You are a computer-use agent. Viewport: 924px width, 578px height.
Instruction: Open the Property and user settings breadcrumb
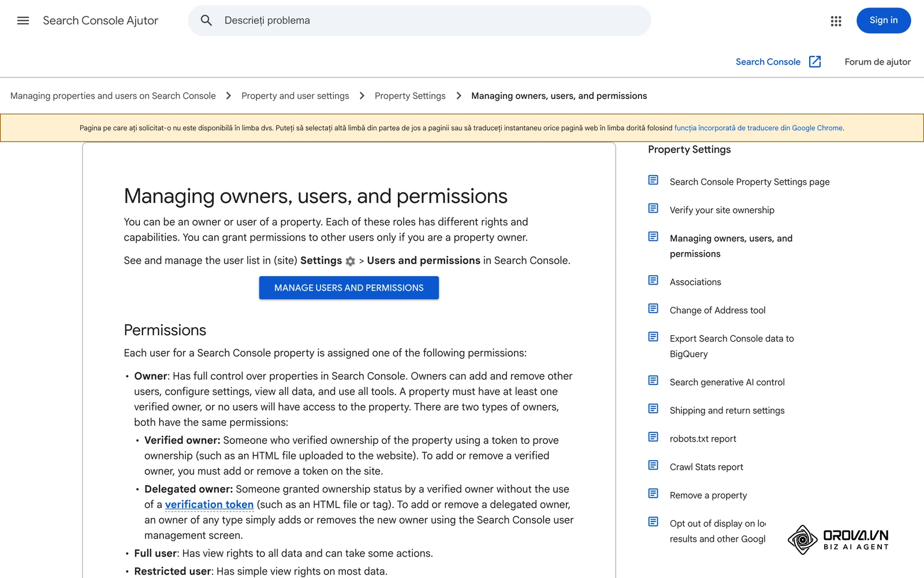pyautogui.click(x=295, y=96)
